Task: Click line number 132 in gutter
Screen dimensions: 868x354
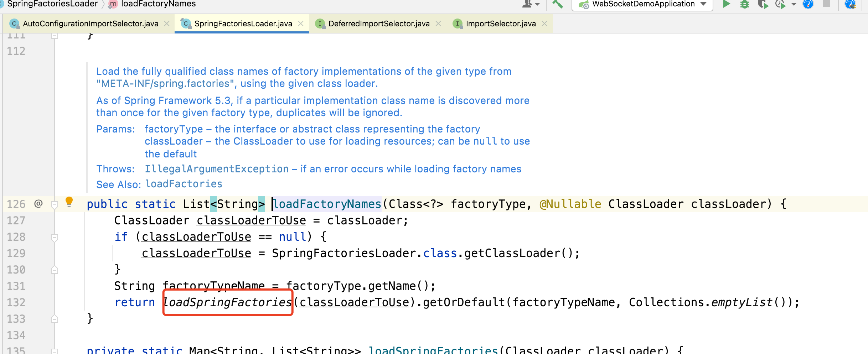Action: [x=16, y=302]
